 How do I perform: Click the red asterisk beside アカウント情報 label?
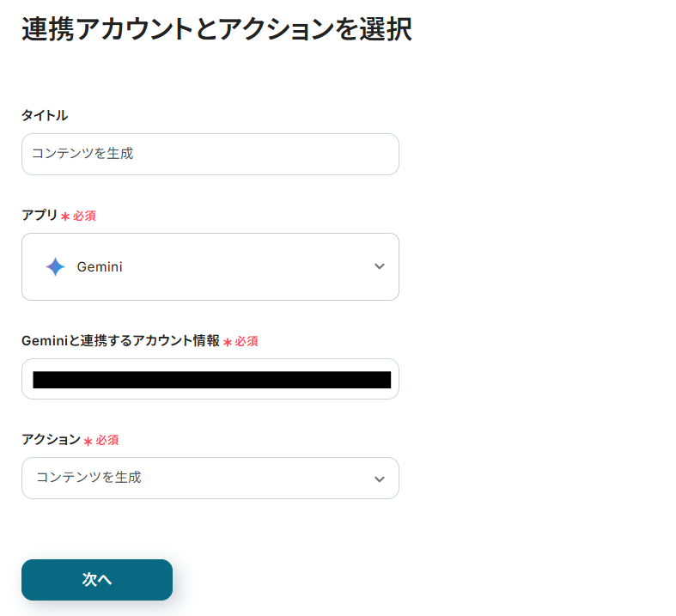click(228, 342)
